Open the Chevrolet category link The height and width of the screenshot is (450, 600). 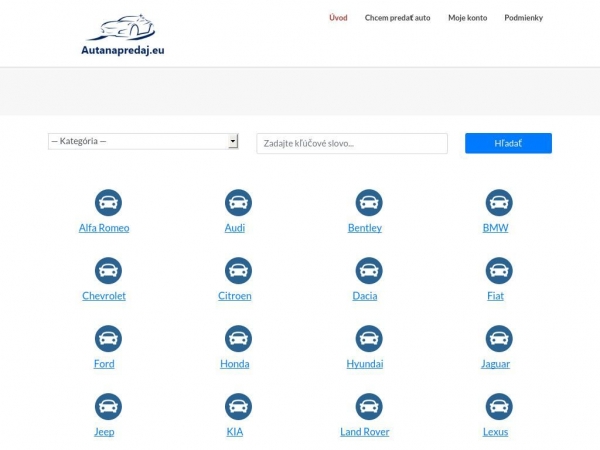pos(104,296)
